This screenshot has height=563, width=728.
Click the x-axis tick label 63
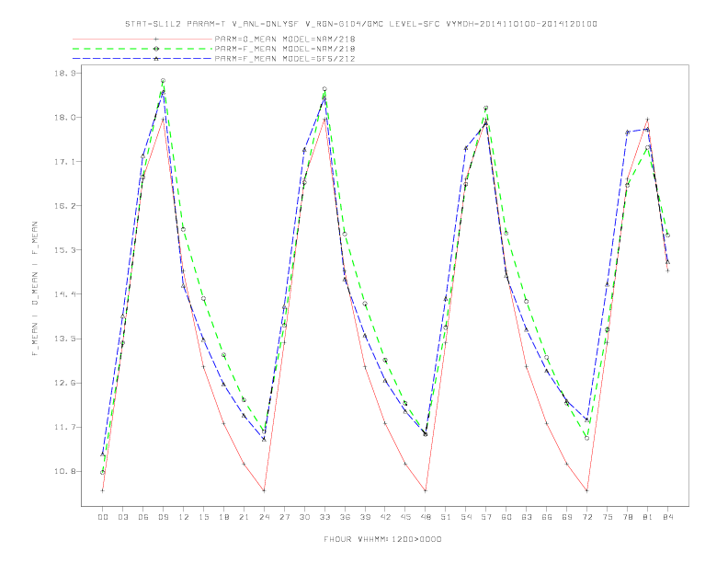pyautogui.click(x=527, y=517)
